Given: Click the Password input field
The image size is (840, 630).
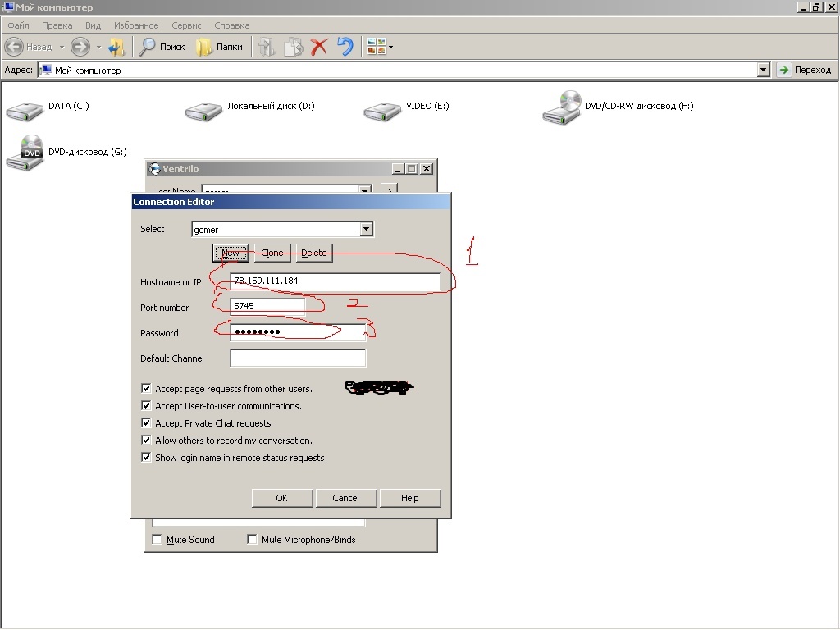Looking at the screenshot, I should click(298, 332).
